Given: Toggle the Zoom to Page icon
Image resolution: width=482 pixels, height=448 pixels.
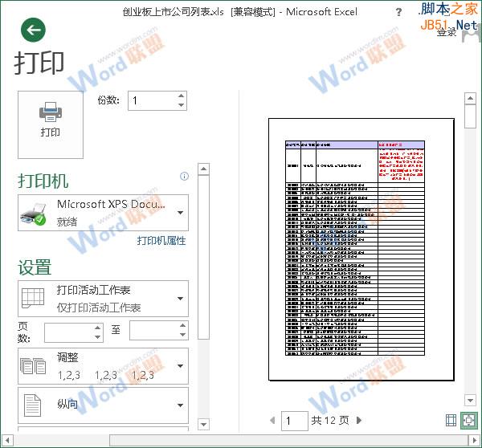Looking at the screenshot, I should 469,420.
